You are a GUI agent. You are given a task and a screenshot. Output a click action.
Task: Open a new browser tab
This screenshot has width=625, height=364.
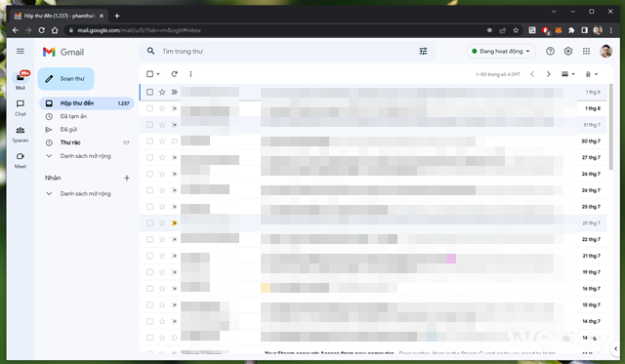[117, 16]
